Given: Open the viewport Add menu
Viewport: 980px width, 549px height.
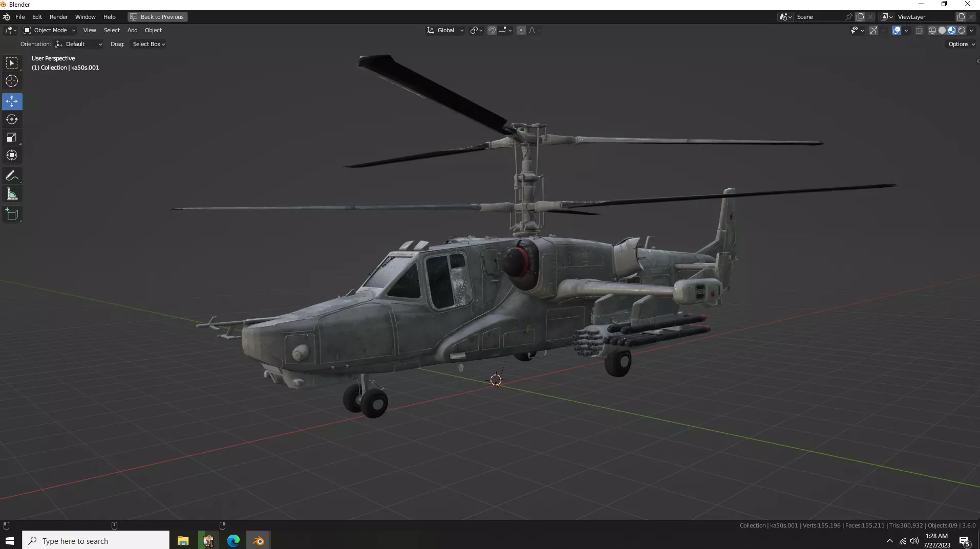Looking at the screenshot, I should 132,30.
